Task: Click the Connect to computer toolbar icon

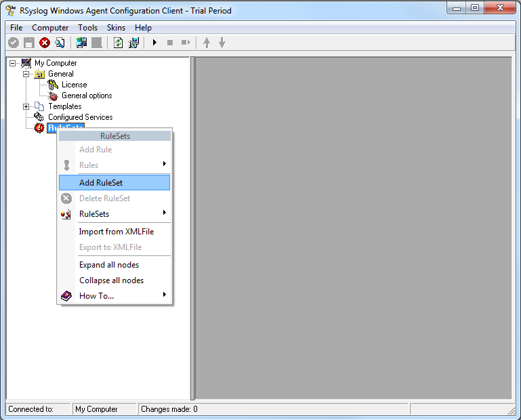Action: tap(81, 43)
